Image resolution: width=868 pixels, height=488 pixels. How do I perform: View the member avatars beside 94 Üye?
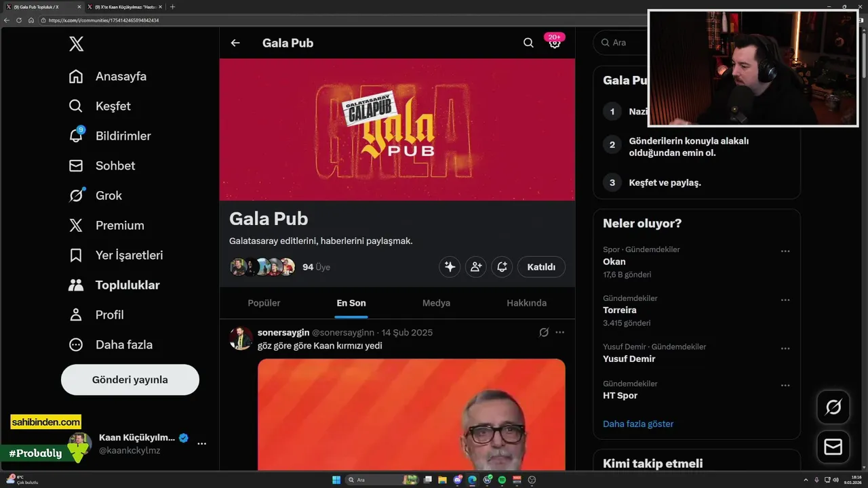tap(262, 267)
